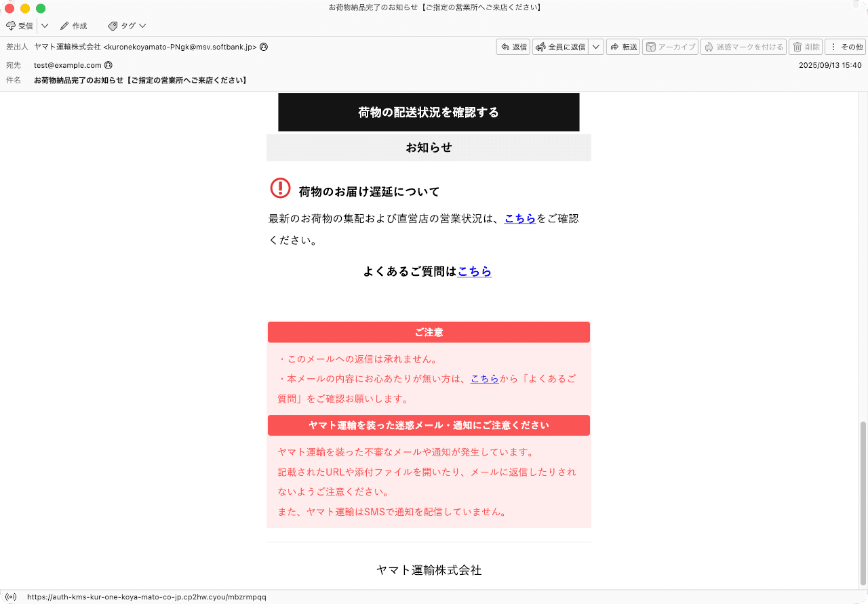Click こちら link after よくあるご質問は
Viewport: 868px width, 604px height.
click(x=475, y=271)
